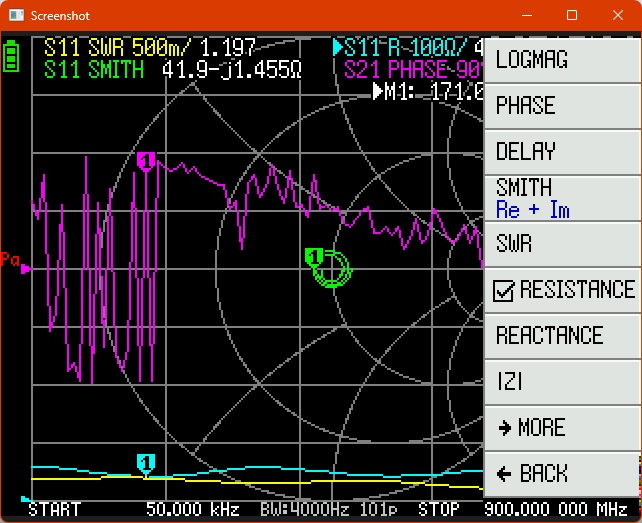Select the green S11 SMITH trace label
This screenshot has width=642, height=523.
[93, 70]
